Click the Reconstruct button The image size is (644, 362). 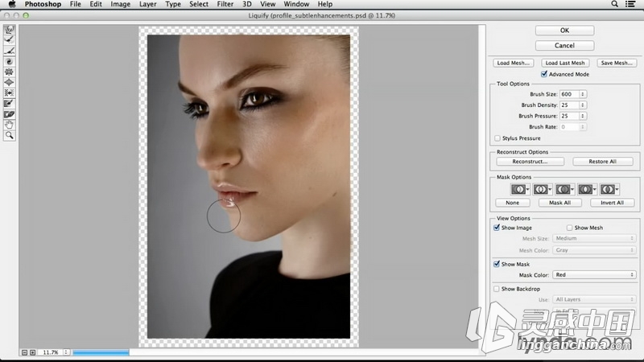(x=530, y=162)
